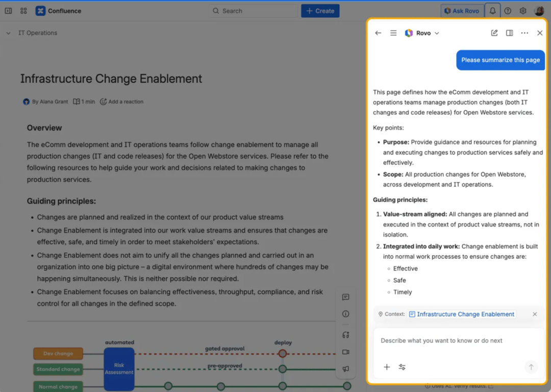Remove the Infrastructure Change Enablement context
Viewport: 551px width, 392px height.
[535, 314]
